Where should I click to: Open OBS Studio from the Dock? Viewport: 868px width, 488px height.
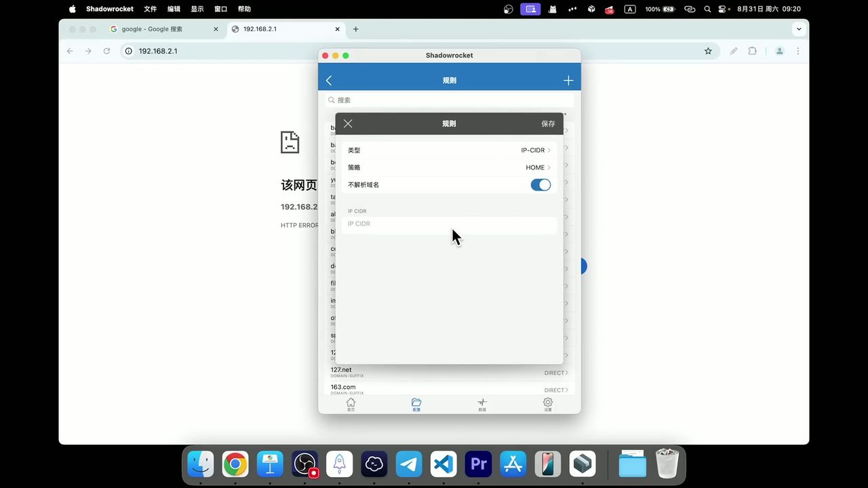click(x=304, y=464)
